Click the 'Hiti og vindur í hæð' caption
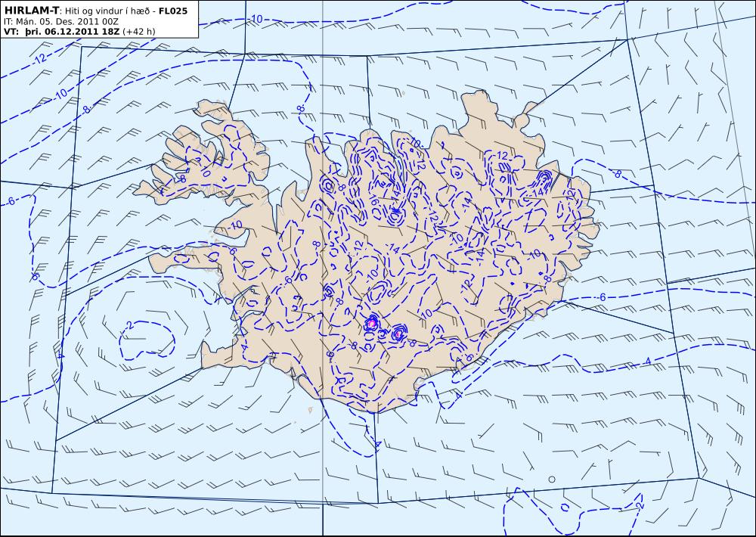This screenshot has width=756, height=537. click(x=107, y=11)
